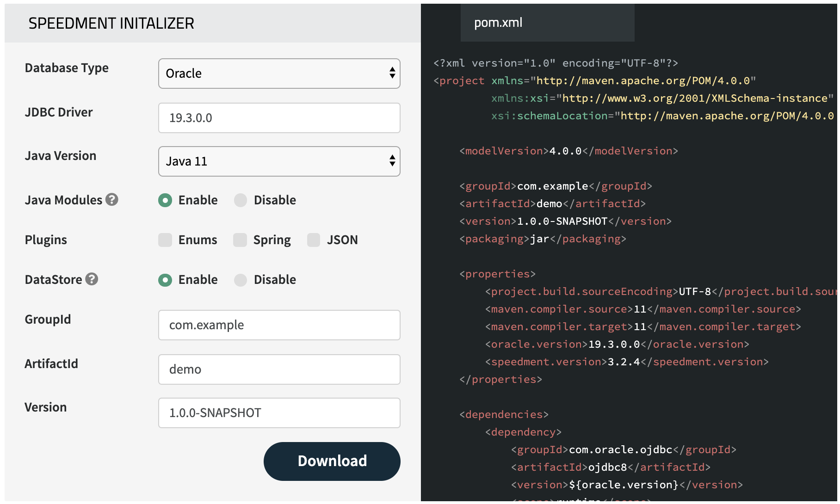Click the ojdbc8 artifactId line
This screenshot has height=504, width=840.
[x=611, y=467]
